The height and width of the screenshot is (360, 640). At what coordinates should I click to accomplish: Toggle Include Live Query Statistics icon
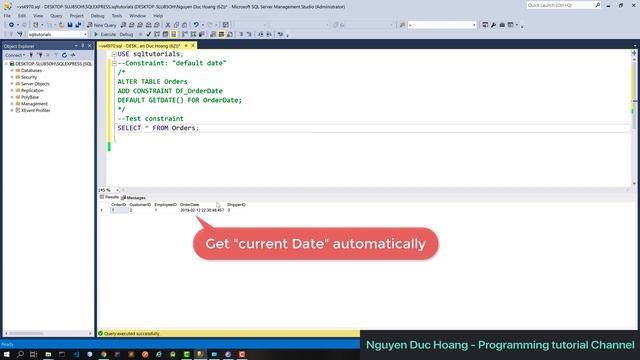(x=193, y=35)
